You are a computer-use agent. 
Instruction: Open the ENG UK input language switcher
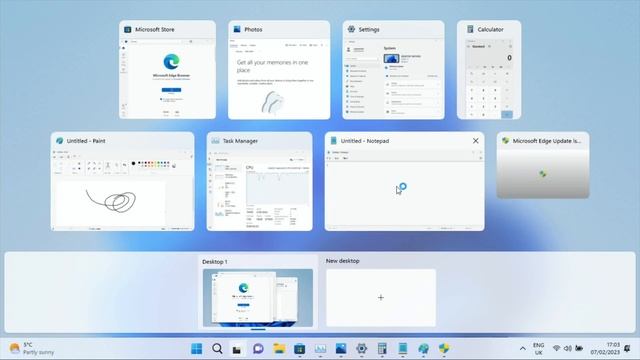(538, 349)
